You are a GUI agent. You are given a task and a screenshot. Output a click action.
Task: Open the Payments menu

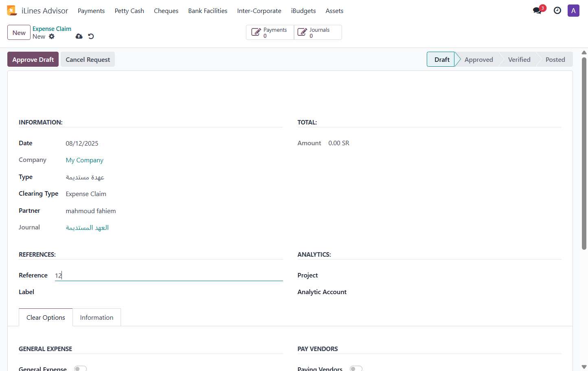pos(91,11)
